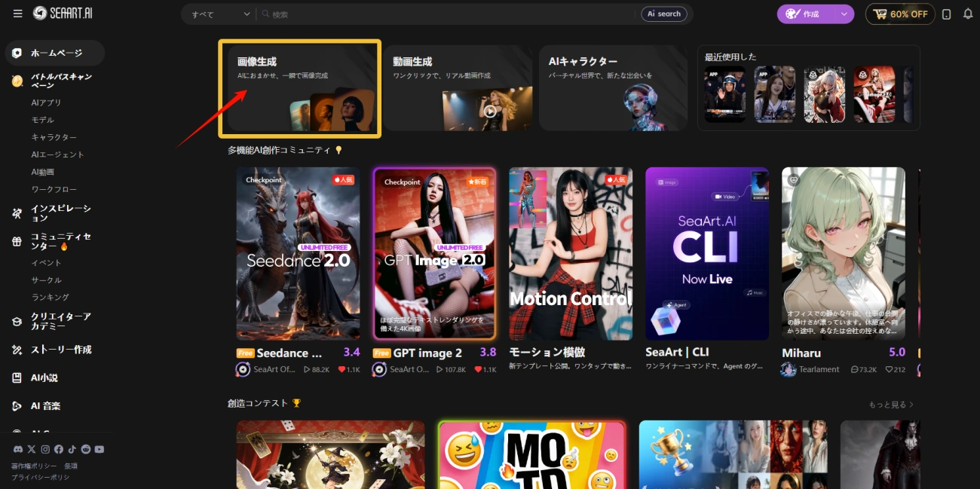
Task: Click the コミュニティセンター gift icon
Action: [x=17, y=241]
